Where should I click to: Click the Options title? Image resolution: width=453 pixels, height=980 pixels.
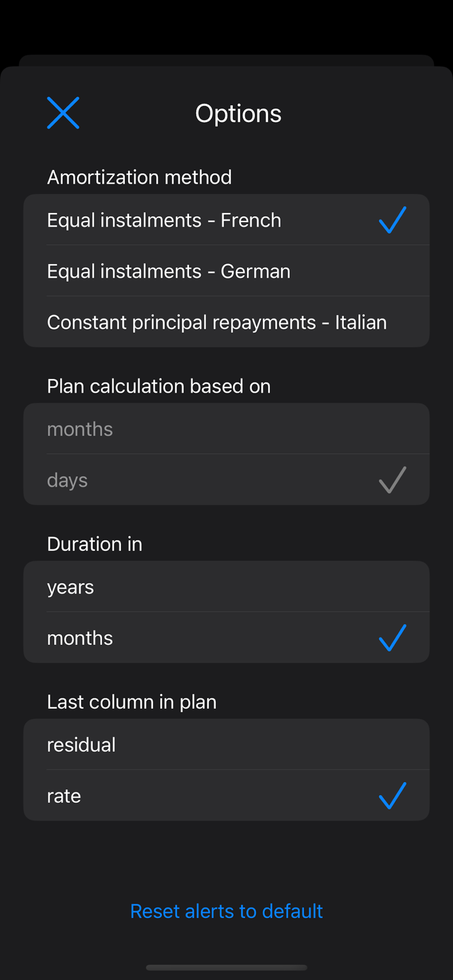click(238, 112)
